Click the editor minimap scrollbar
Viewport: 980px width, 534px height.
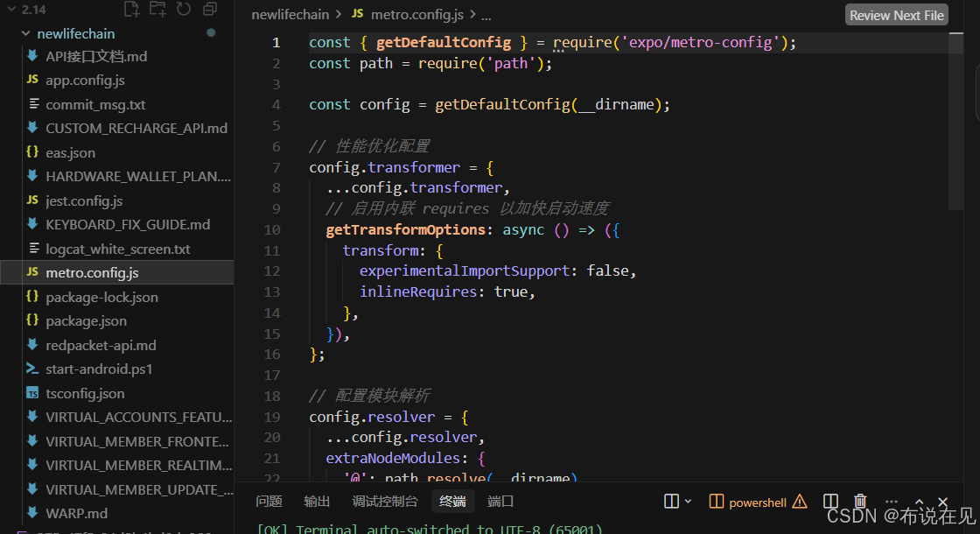coord(955,122)
